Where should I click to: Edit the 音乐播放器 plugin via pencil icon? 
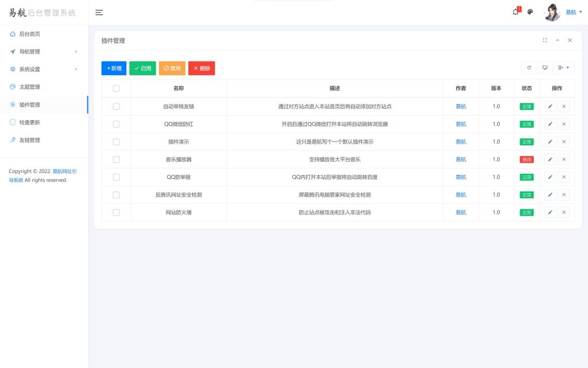[x=550, y=159]
